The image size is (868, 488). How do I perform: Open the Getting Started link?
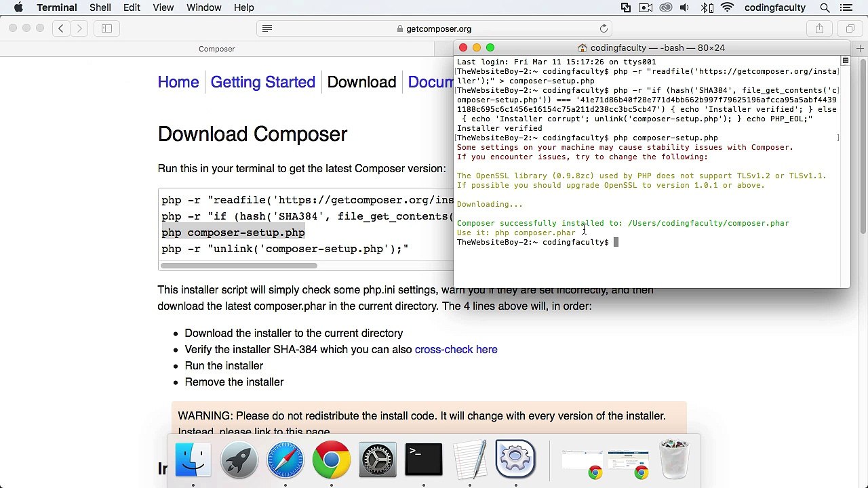[x=262, y=82]
